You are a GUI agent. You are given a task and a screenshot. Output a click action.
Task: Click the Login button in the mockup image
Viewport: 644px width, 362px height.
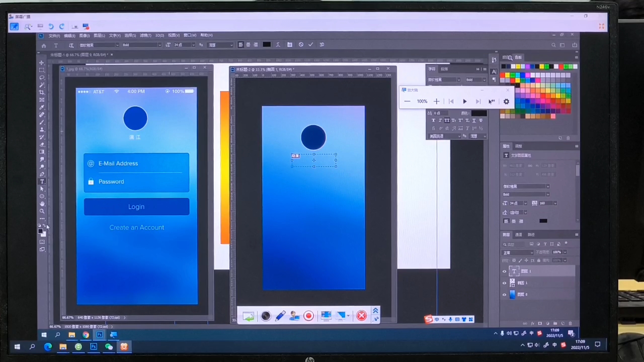coord(136,207)
